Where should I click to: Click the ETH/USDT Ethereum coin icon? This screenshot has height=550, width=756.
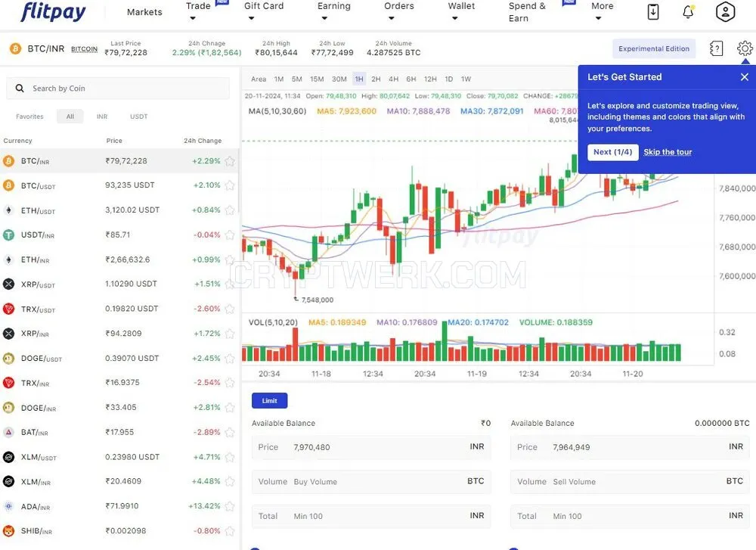pos(8,210)
